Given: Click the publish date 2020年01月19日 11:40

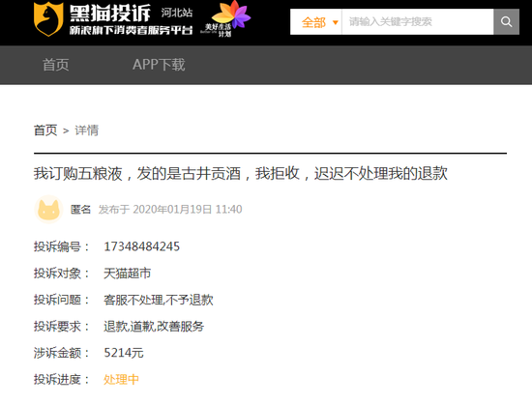Looking at the screenshot, I should pos(188,210).
